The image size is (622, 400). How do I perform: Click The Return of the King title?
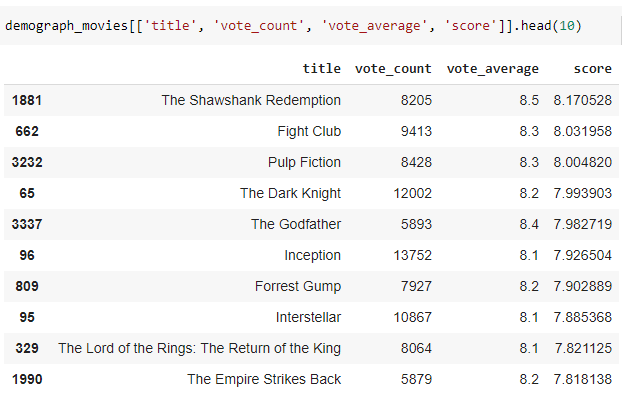[200, 348]
